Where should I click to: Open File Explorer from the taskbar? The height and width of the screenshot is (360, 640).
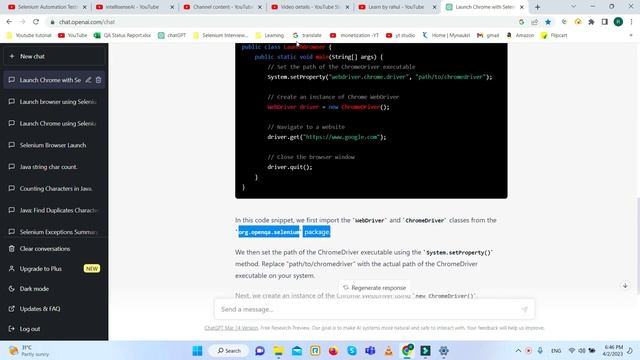click(x=278, y=351)
